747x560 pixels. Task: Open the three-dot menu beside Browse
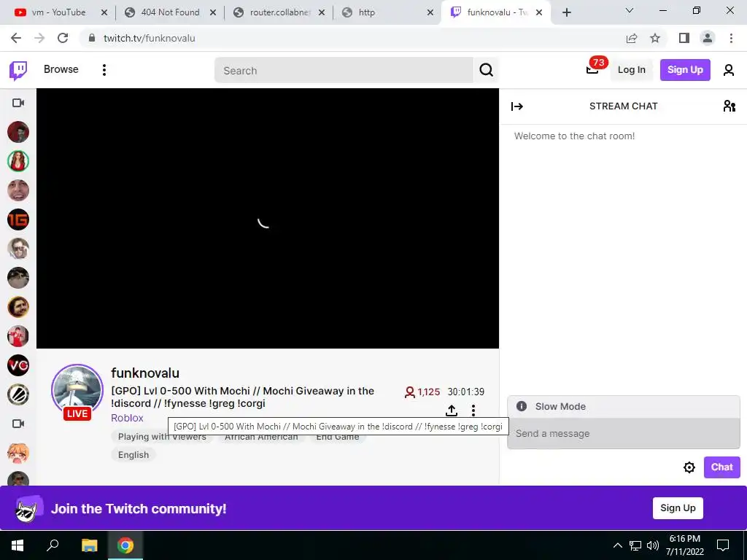click(104, 70)
